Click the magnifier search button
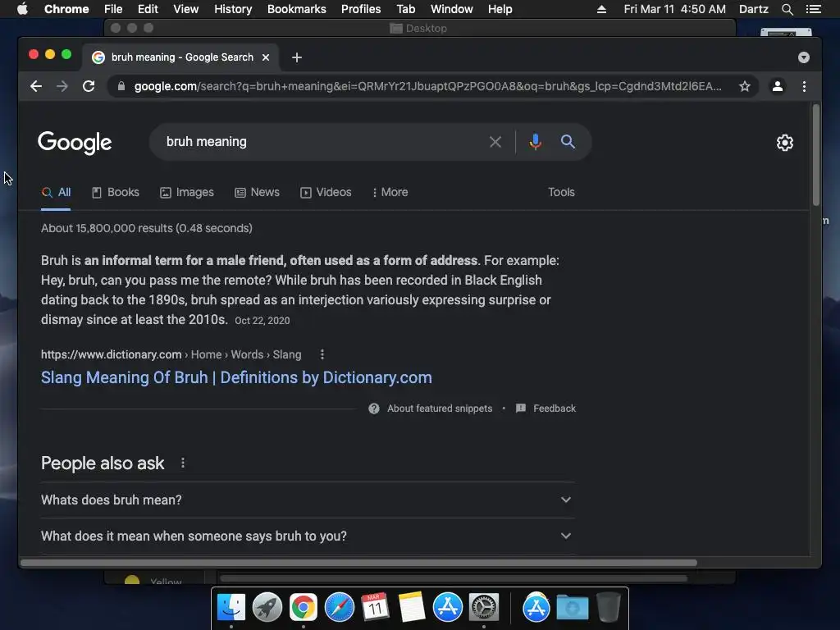Screen dimensions: 840x630 click(x=568, y=141)
